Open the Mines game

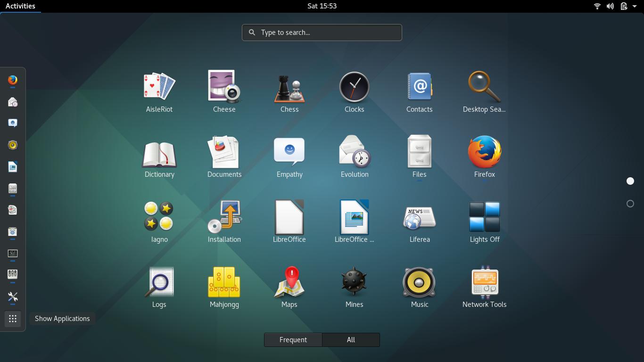coord(355,286)
